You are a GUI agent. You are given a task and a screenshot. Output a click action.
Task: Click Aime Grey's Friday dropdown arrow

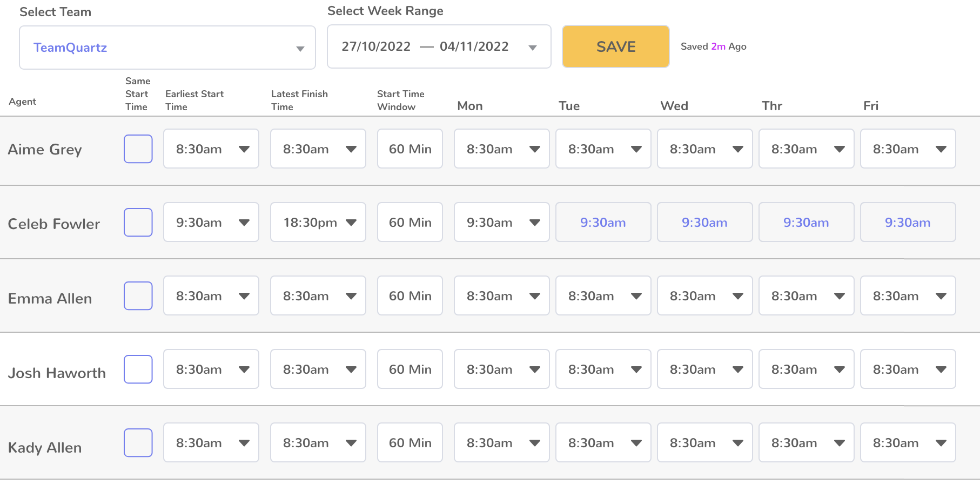pyautogui.click(x=941, y=149)
